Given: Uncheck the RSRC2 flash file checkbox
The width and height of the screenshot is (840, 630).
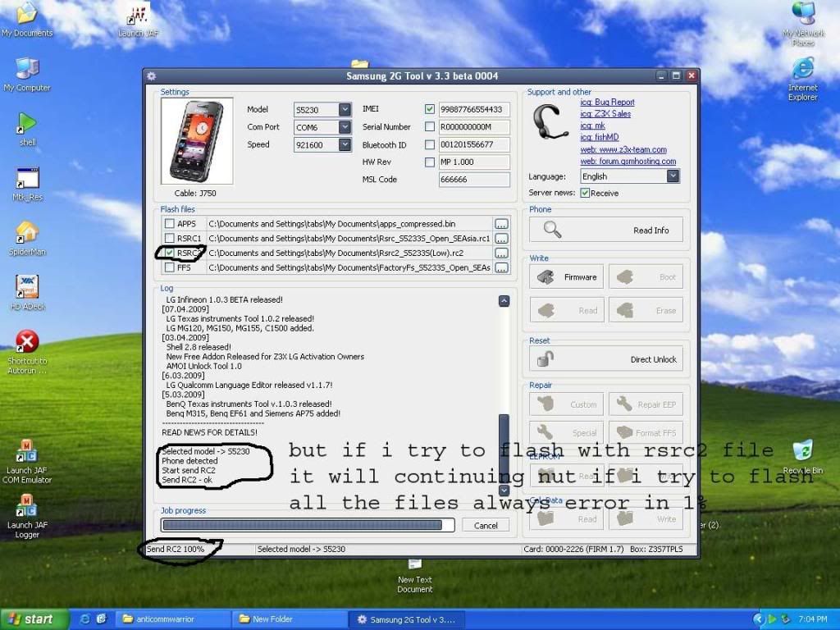Looking at the screenshot, I should coord(170,253).
